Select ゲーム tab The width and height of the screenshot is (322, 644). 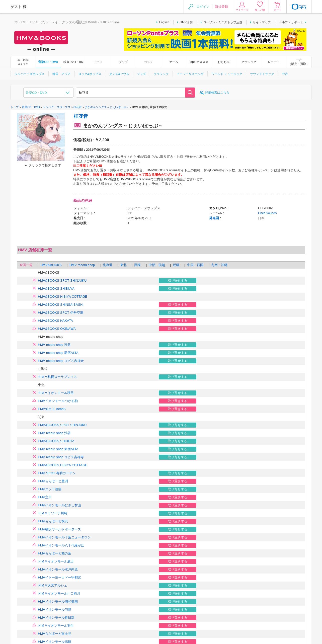[174, 62]
